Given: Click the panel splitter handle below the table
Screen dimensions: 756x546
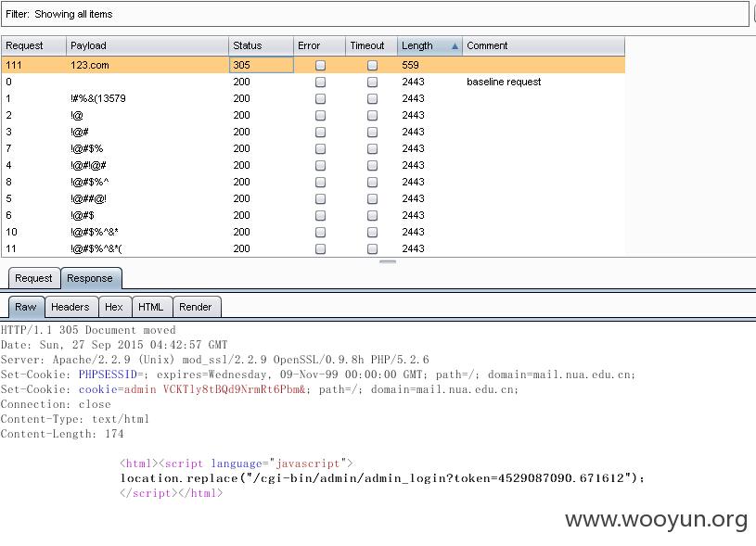Looking at the screenshot, I should [388, 261].
